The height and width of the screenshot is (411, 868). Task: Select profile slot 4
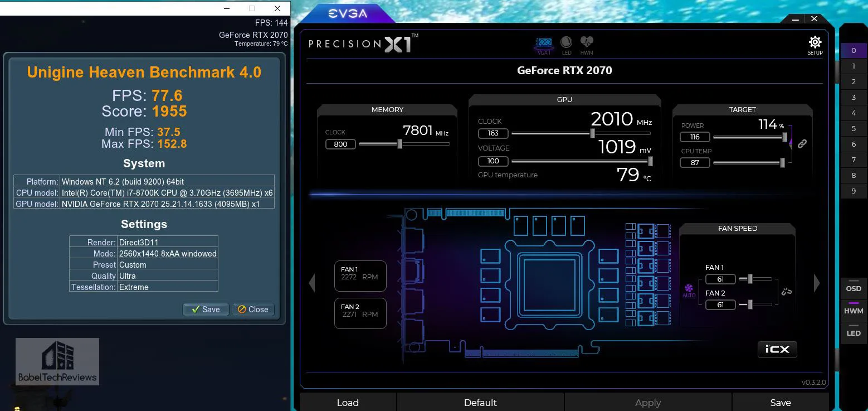854,113
